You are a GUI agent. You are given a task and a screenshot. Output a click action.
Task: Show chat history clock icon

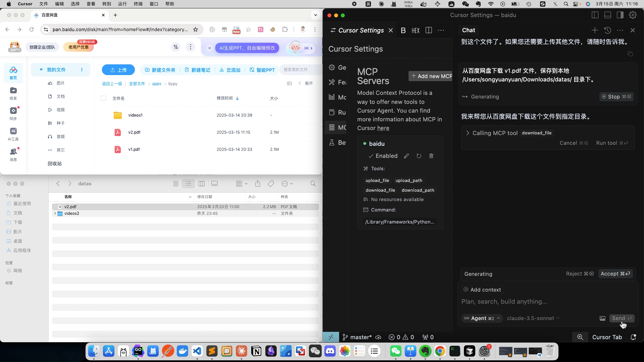pos(607,30)
